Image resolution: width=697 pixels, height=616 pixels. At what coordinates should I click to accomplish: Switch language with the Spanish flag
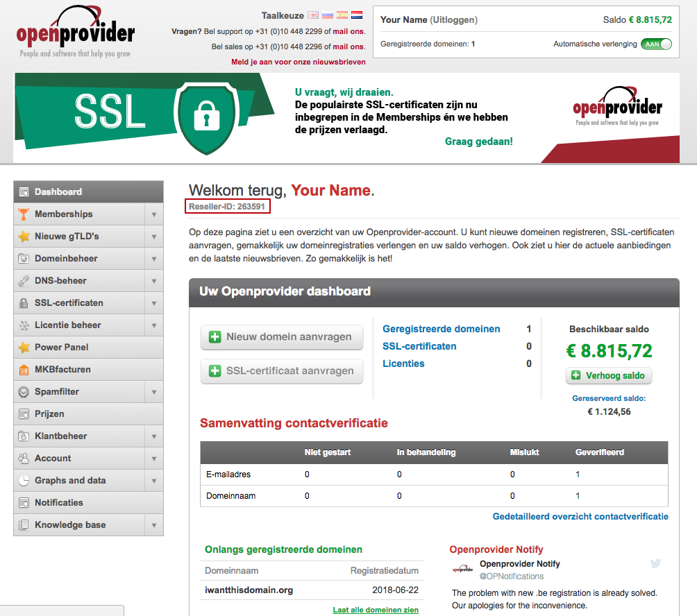[x=342, y=15]
